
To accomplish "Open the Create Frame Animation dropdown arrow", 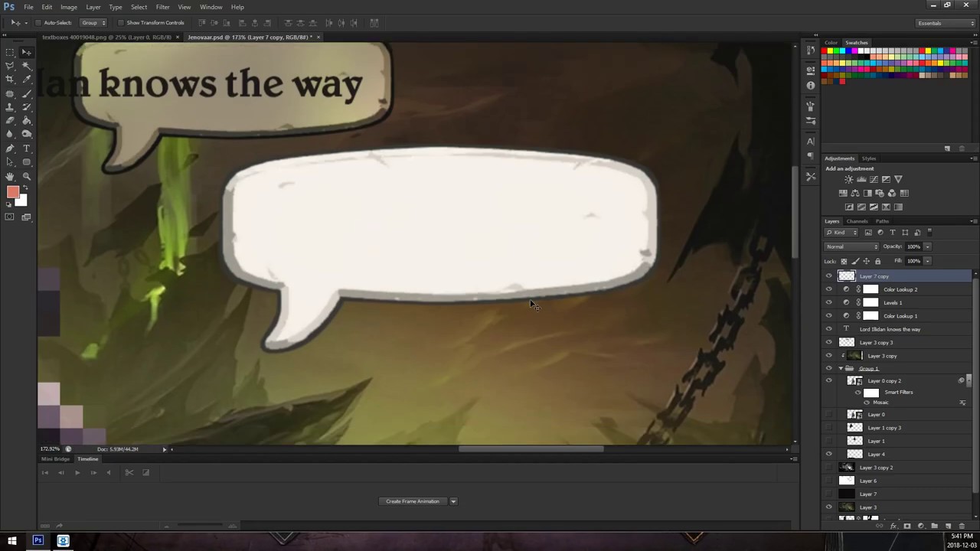I will [x=453, y=501].
